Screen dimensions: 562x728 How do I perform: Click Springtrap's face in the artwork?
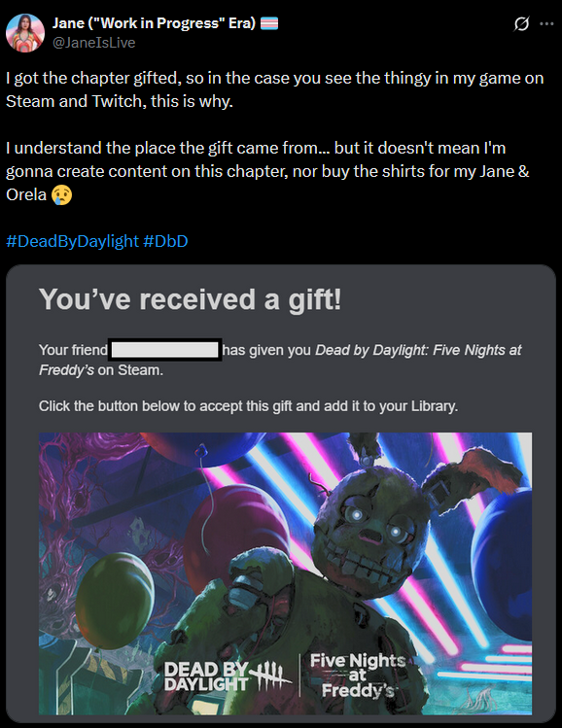[371, 534]
